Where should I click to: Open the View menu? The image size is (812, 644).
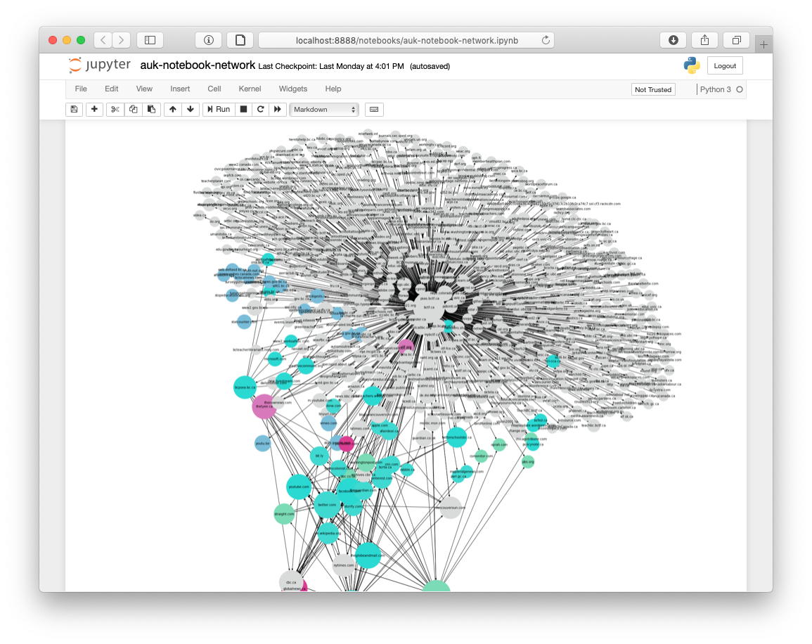[x=144, y=89]
